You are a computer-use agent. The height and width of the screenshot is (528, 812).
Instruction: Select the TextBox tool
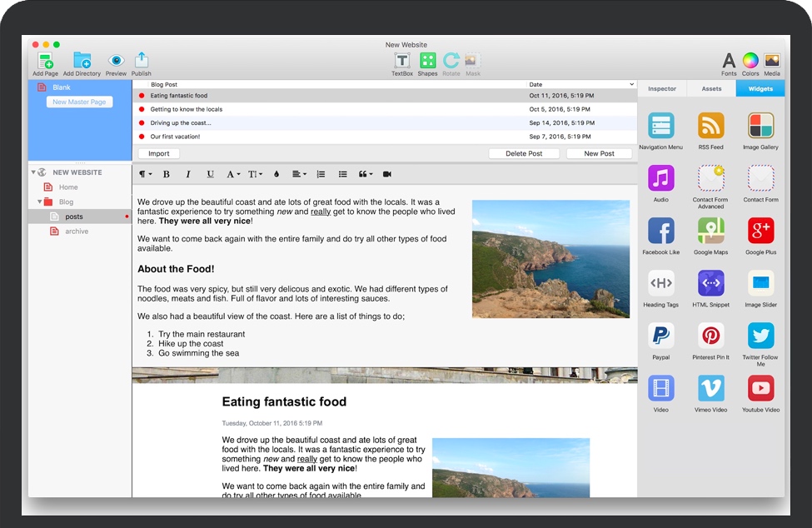point(401,61)
